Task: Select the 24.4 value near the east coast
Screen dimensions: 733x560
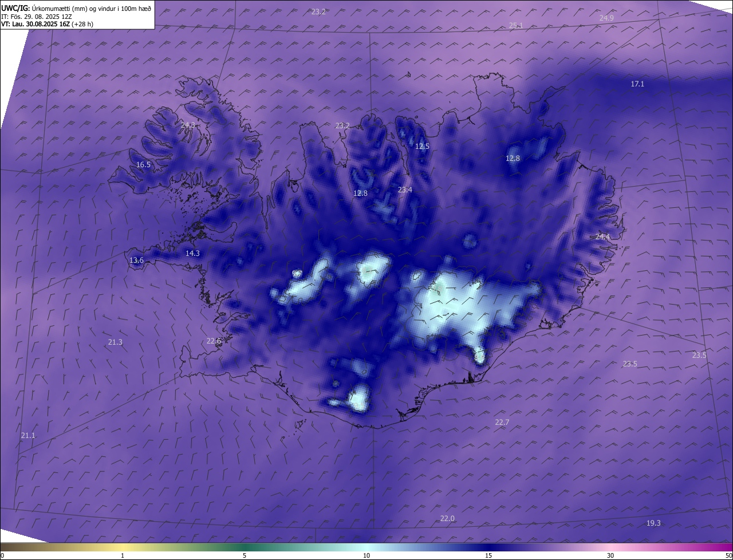Action: pos(602,237)
